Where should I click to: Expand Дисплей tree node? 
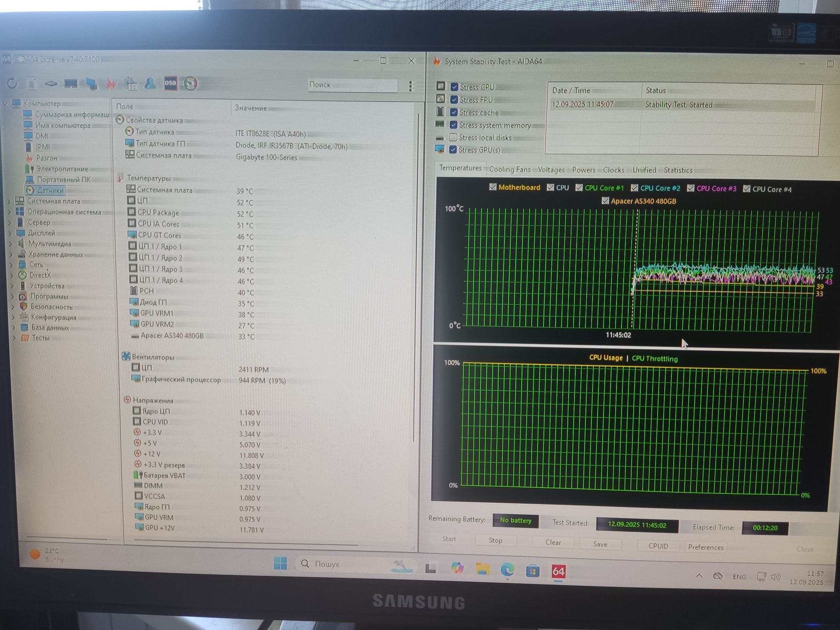(x=10, y=233)
